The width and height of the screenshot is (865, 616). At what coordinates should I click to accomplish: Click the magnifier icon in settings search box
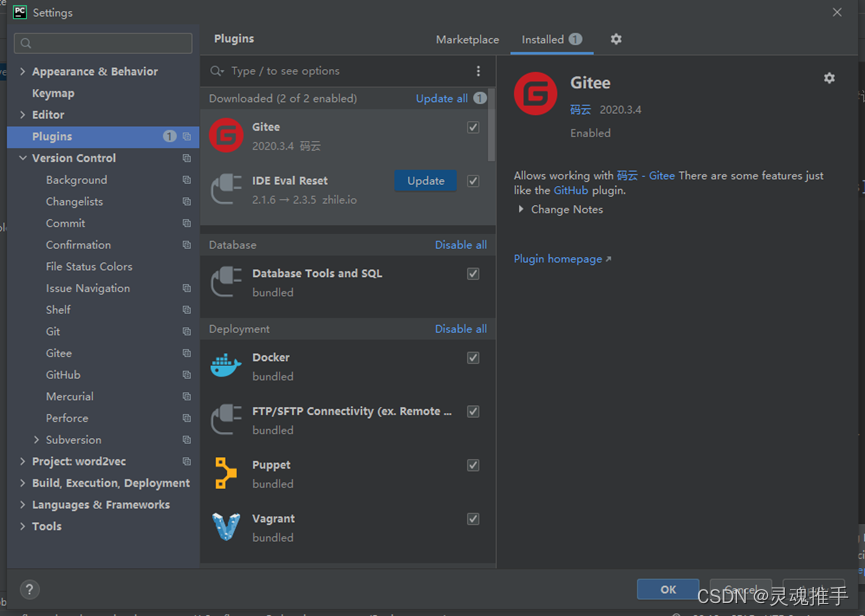pos(26,43)
